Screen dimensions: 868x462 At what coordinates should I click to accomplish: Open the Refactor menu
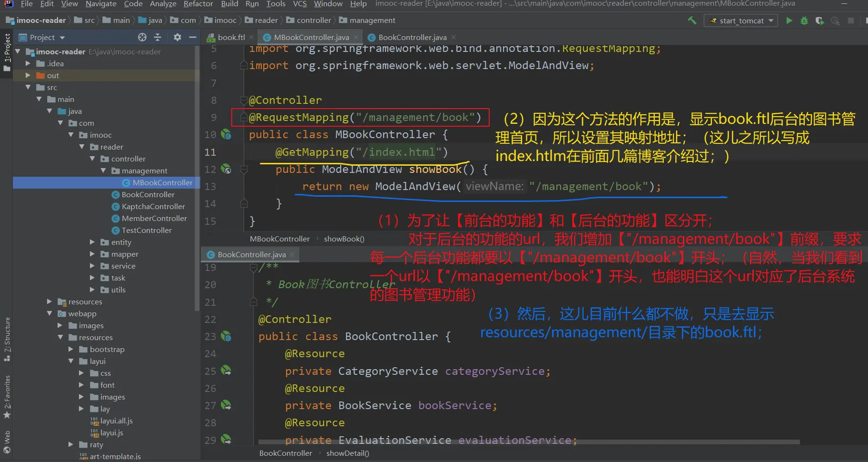click(198, 4)
